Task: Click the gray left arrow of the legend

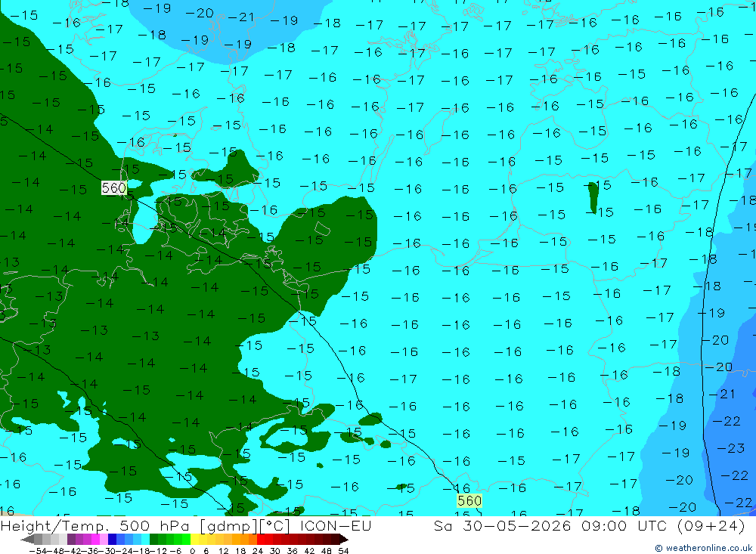Action: [27, 539]
